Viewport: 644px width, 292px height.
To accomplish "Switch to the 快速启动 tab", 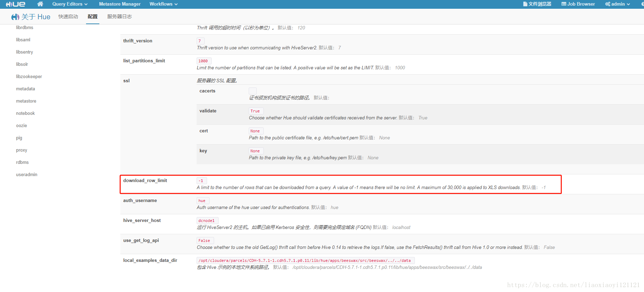I will coord(68,16).
